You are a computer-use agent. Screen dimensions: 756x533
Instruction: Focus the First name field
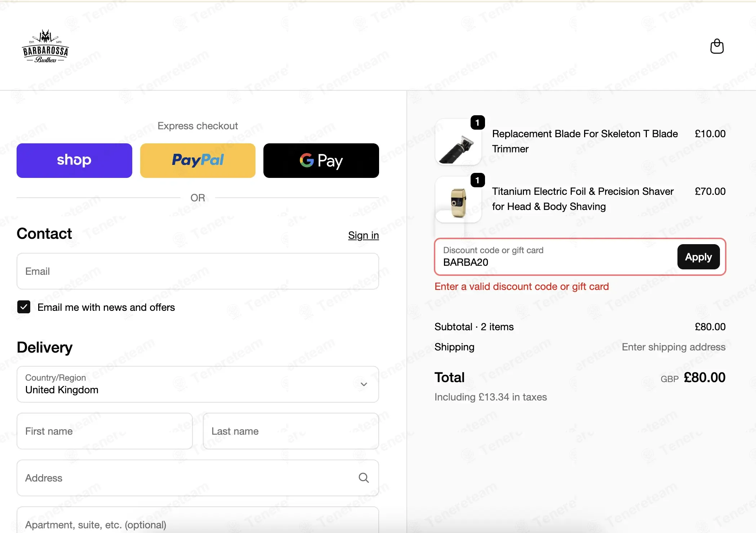(x=105, y=431)
